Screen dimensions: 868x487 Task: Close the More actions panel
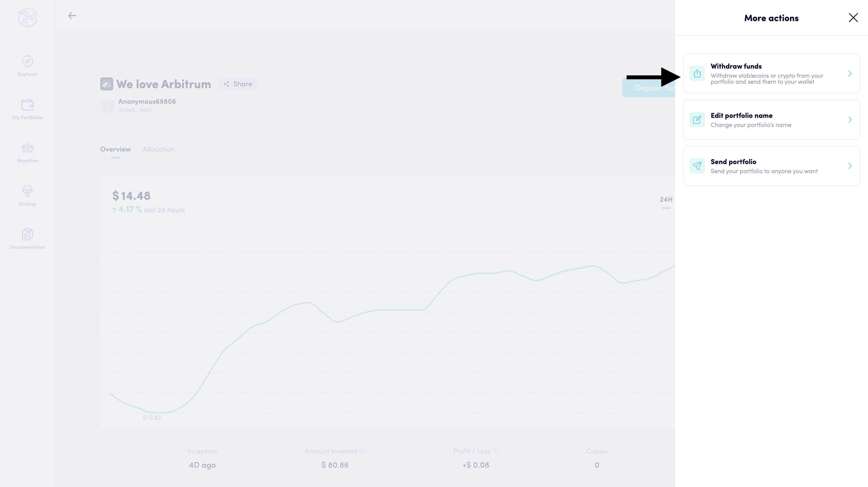853,18
